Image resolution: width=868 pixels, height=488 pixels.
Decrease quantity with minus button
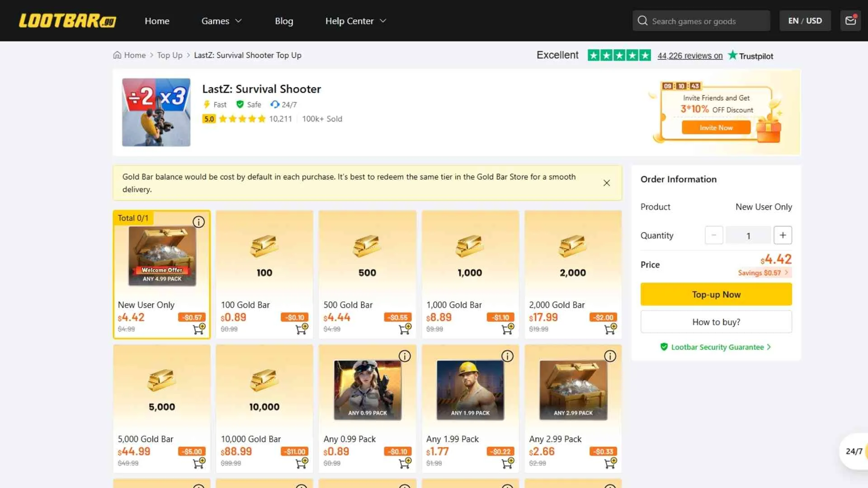pyautogui.click(x=714, y=235)
